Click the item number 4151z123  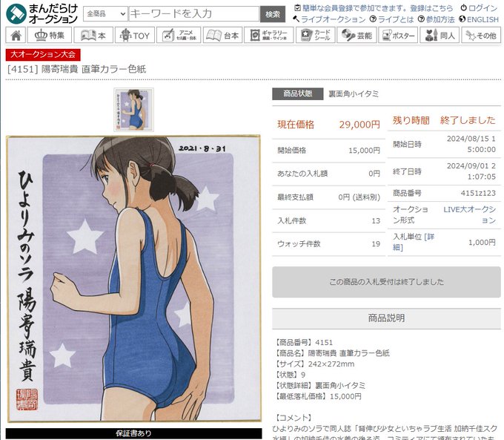(478, 193)
